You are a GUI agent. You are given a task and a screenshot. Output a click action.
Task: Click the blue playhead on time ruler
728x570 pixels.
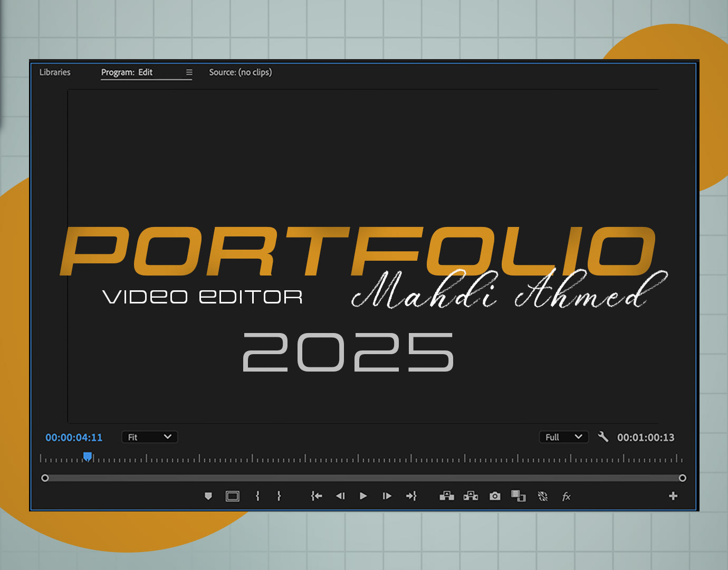88,457
